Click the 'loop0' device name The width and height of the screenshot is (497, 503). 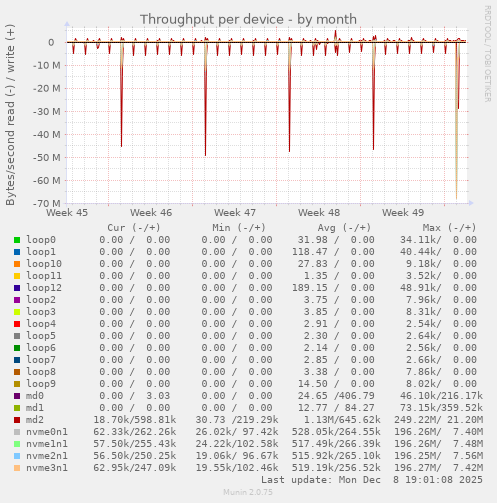[x=41, y=240]
